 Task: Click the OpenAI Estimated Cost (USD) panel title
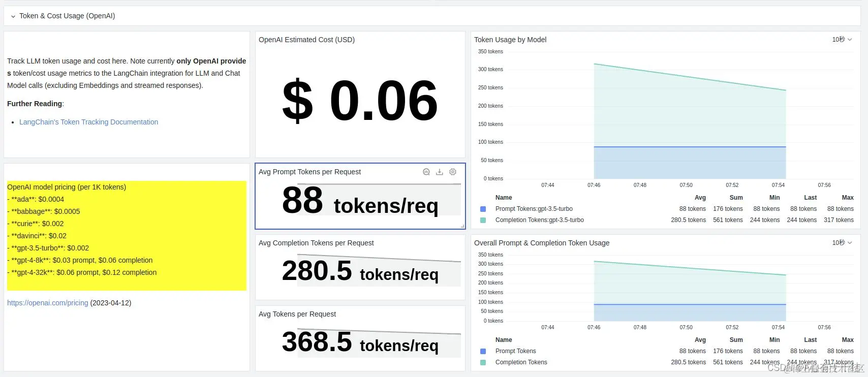click(x=306, y=40)
